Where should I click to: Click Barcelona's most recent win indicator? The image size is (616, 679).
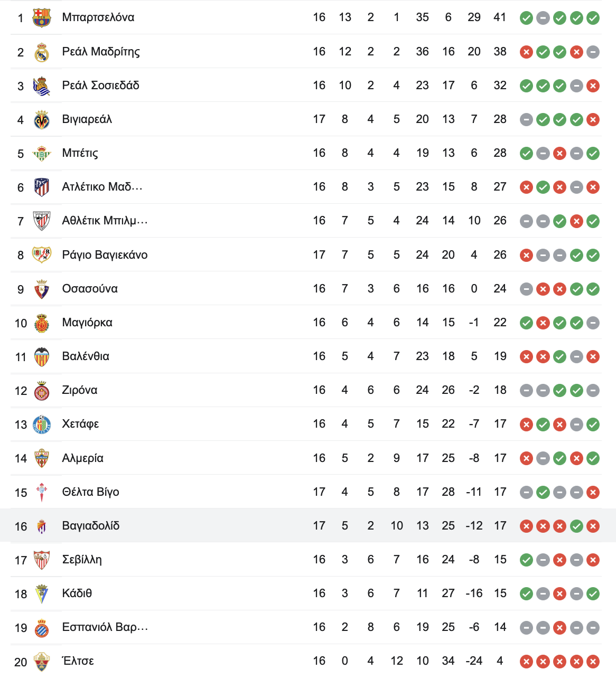pos(593,18)
